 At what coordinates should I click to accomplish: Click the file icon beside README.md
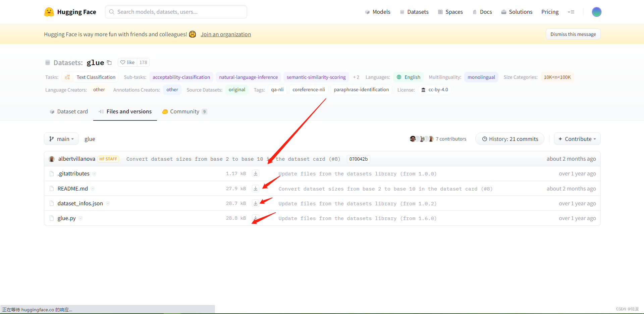(52, 189)
